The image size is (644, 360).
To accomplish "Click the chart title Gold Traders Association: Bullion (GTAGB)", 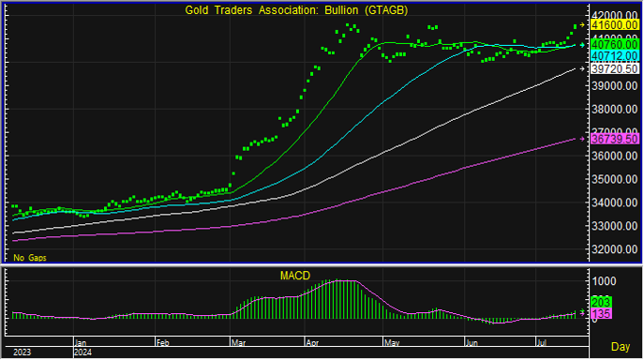I will tap(296, 10).
